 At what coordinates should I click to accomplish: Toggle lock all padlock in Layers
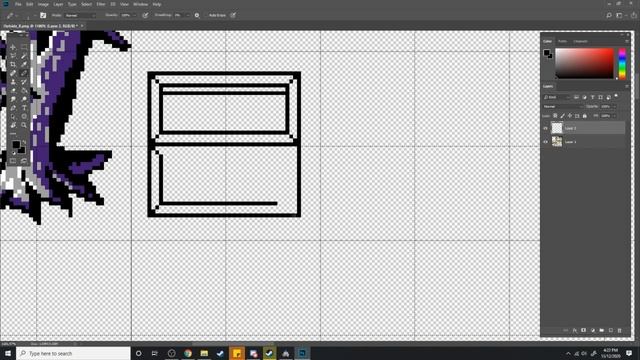click(x=584, y=116)
